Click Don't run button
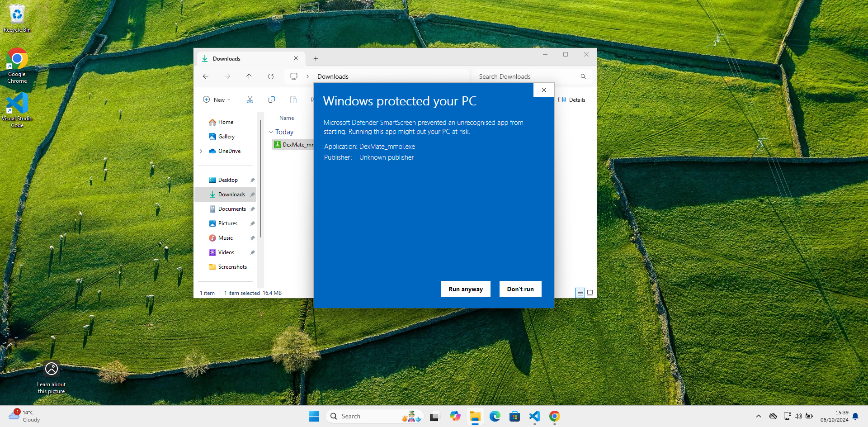The width and height of the screenshot is (868, 427). 520,289
